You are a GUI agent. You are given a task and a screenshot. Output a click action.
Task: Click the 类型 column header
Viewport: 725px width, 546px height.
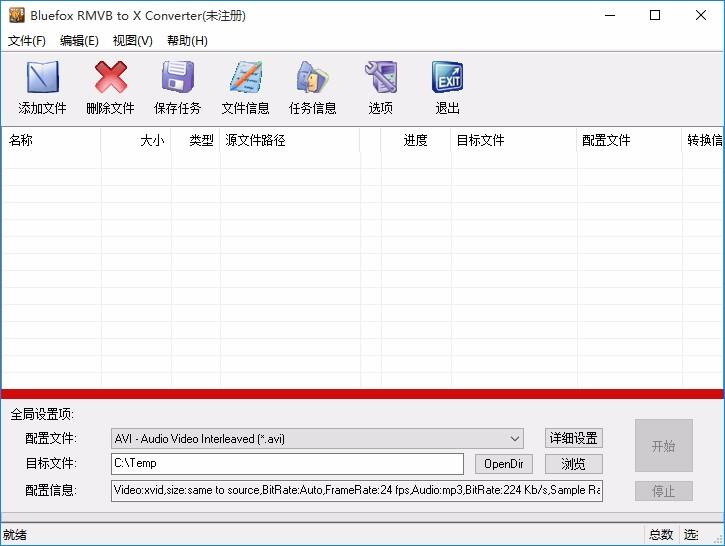pyautogui.click(x=196, y=140)
